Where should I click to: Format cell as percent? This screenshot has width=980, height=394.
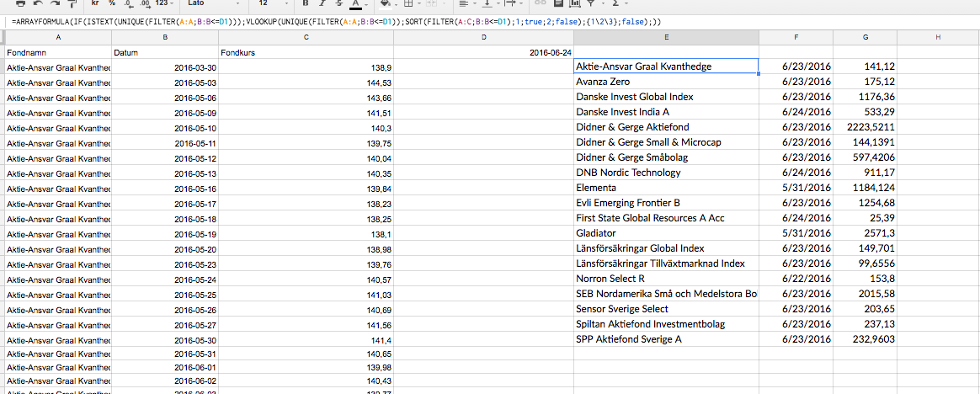(112, 3)
